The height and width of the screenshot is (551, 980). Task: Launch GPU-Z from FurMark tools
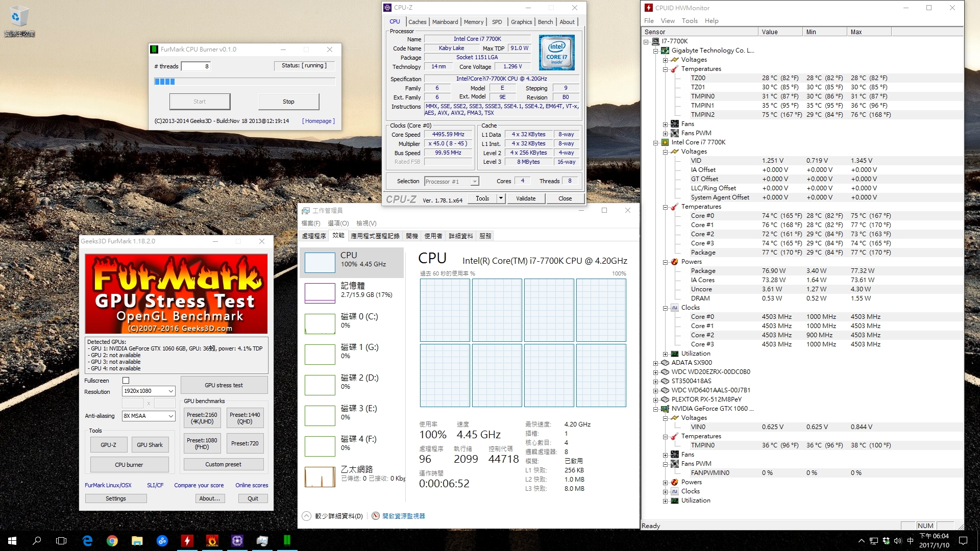pyautogui.click(x=108, y=445)
